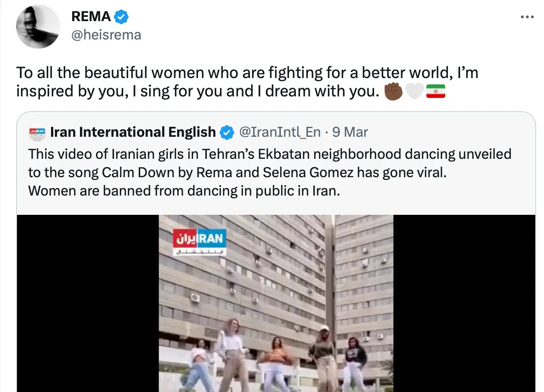Image resolution: width=544 pixels, height=392 pixels.
Task: Open the @heisrema profile handle
Action: pyautogui.click(x=106, y=34)
